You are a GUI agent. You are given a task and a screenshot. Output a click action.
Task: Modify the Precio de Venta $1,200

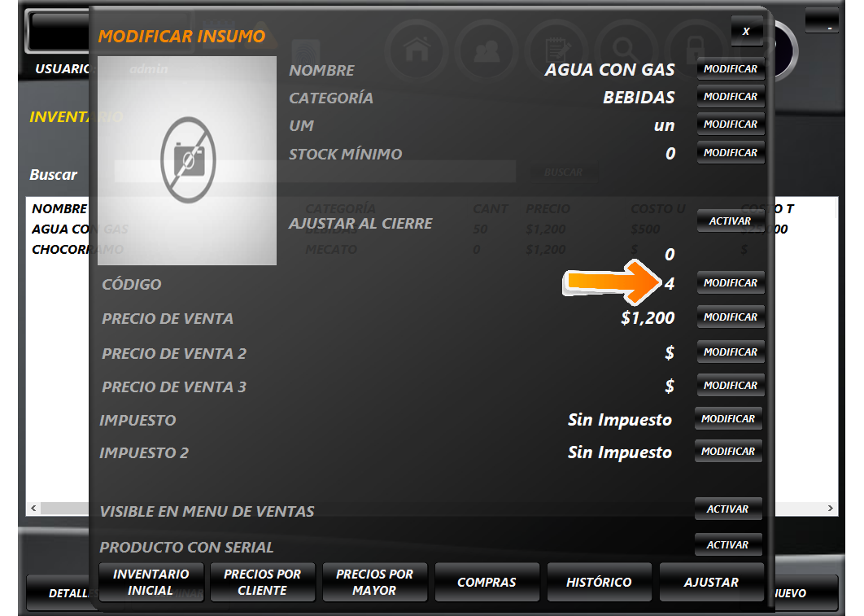coord(730,317)
